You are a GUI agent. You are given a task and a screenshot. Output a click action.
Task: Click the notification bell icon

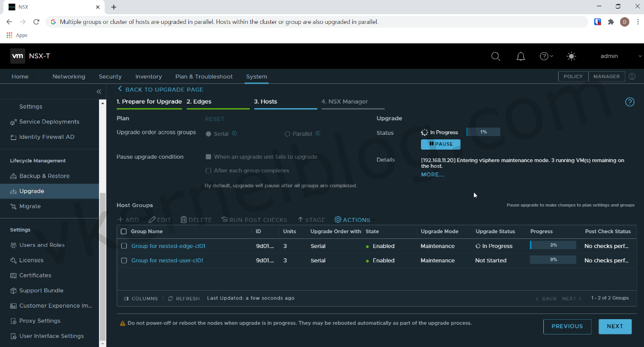(521, 56)
